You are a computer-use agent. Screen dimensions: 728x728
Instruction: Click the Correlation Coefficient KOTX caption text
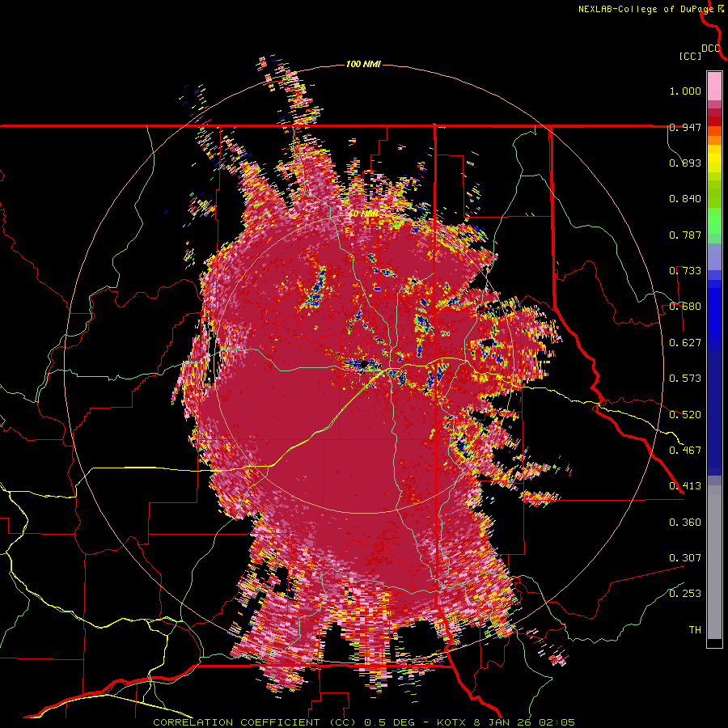pos(364,722)
